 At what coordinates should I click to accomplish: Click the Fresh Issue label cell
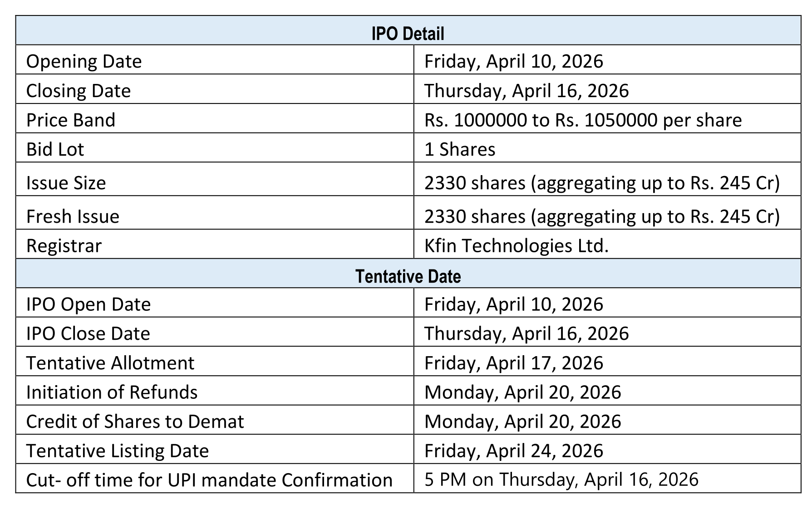click(73, 216)
